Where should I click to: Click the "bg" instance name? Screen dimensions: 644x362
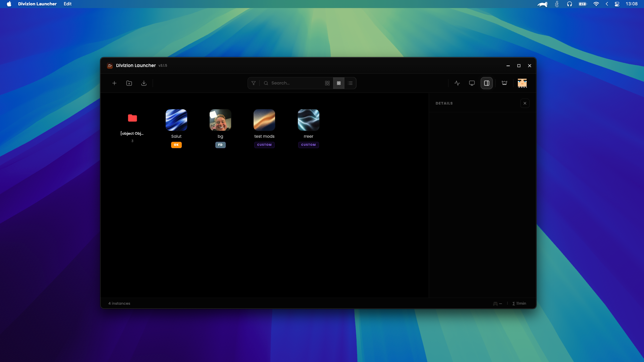[x=220, y=136]
